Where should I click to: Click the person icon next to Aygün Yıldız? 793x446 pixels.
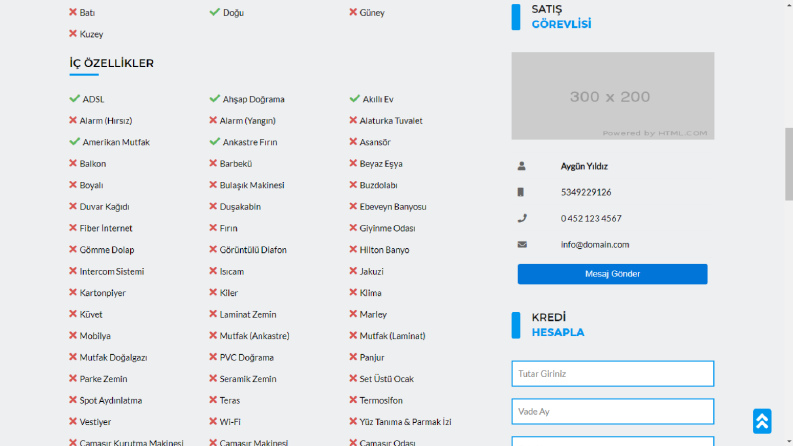[x=521, y=166]
